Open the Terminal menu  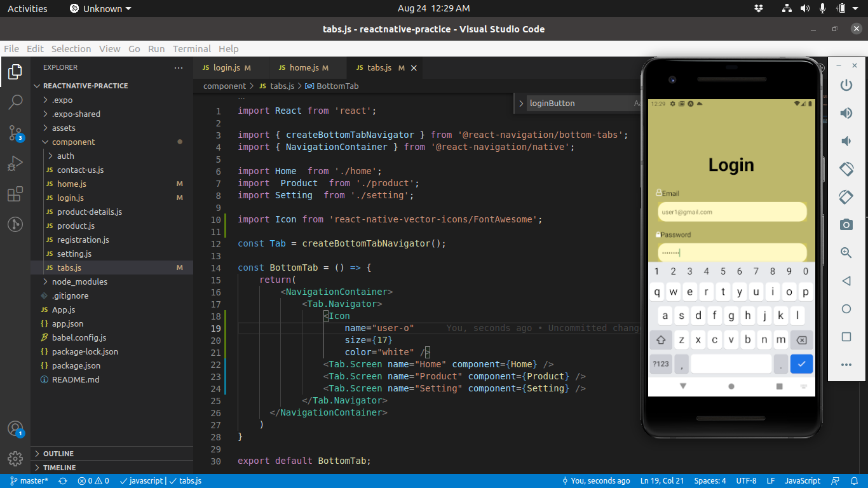191,49
